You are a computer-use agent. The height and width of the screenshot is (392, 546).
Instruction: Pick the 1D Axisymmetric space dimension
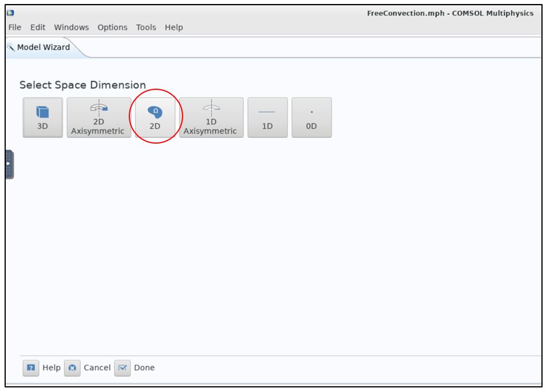(x=211, y=118)
